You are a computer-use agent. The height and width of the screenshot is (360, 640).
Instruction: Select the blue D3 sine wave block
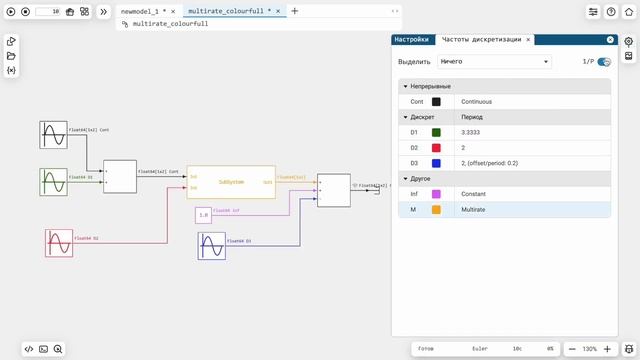(211, 246)
